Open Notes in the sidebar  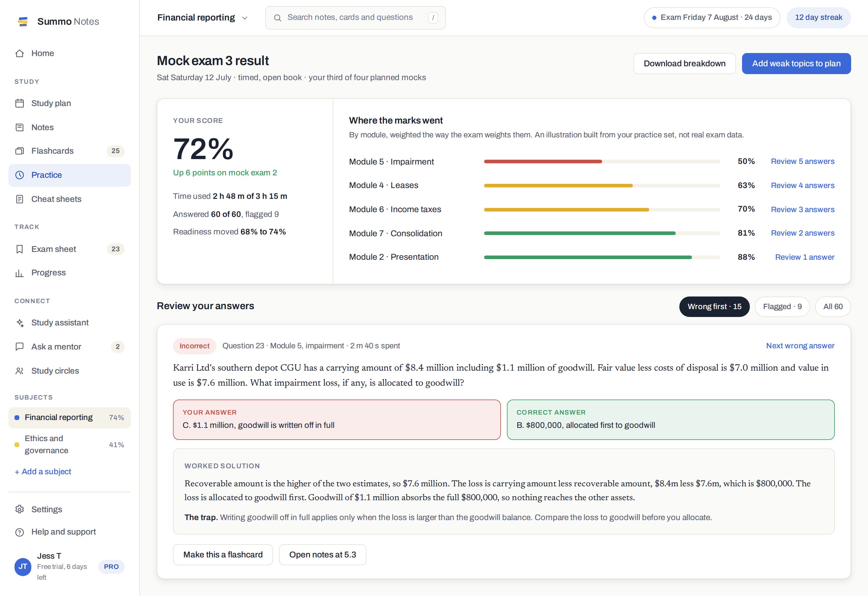(x=69, y=127)
